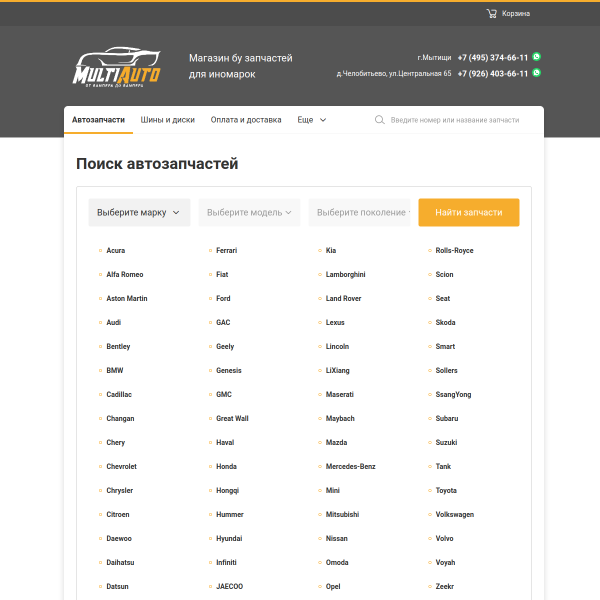Select Land Rover brand
The image size is (600, 600).
pos(343,298)
